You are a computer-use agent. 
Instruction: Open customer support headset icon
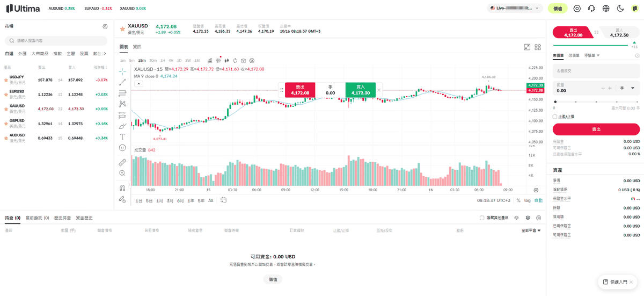(591, 8)
